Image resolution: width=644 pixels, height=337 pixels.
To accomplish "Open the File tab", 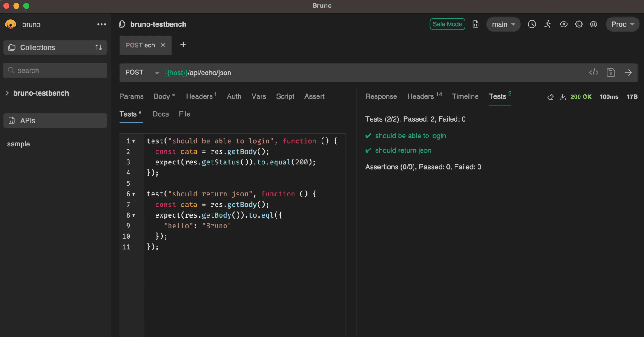I will 184,114.
